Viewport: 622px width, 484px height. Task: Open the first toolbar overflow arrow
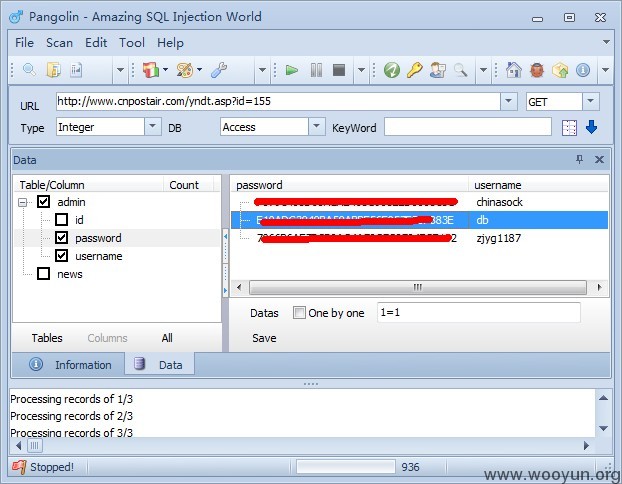click(x=120, y=70)
